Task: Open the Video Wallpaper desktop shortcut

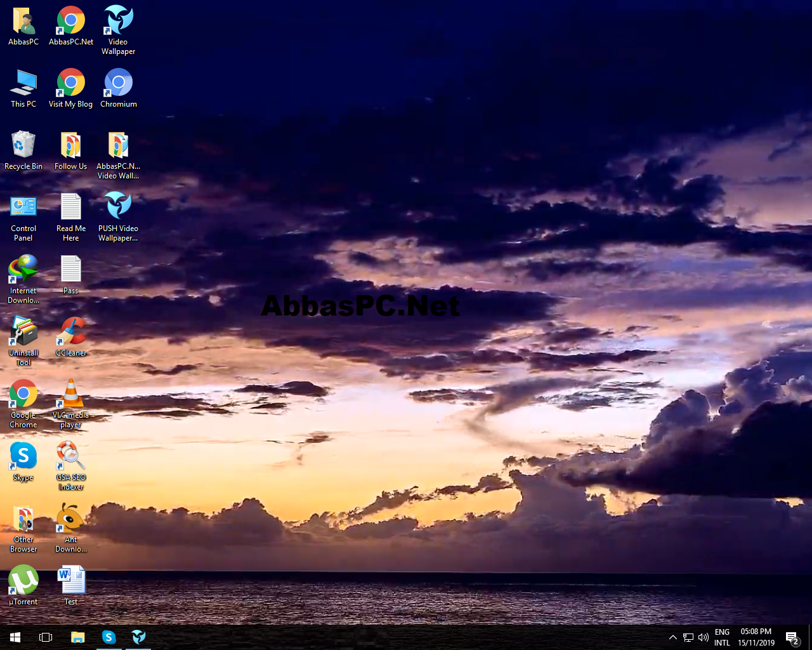Action: pyautogui.click(x=118, y=30)
